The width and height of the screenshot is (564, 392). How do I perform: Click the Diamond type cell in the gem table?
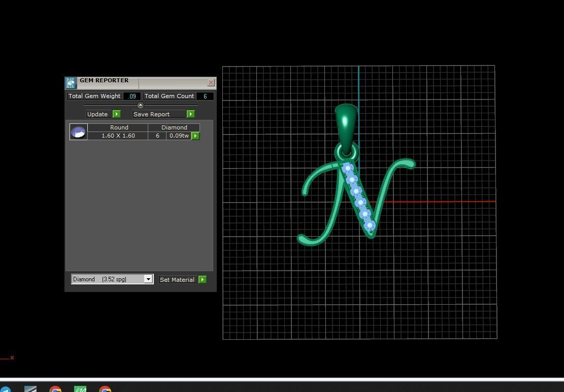[x=174, y=127]
